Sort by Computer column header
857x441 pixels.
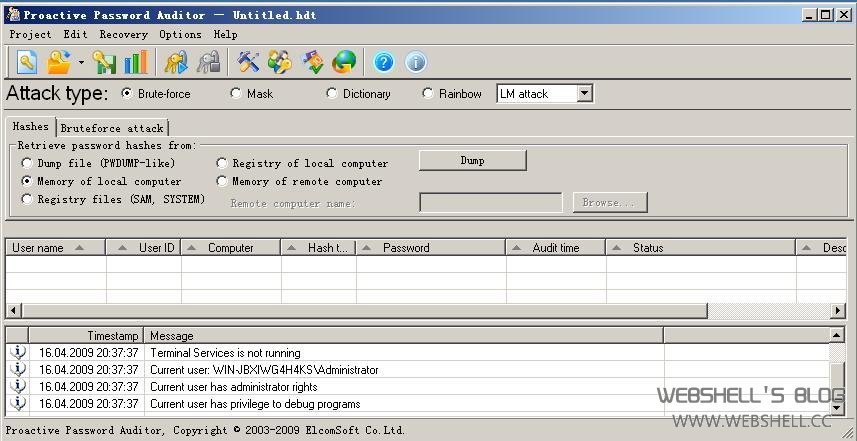tap(231, 248)
